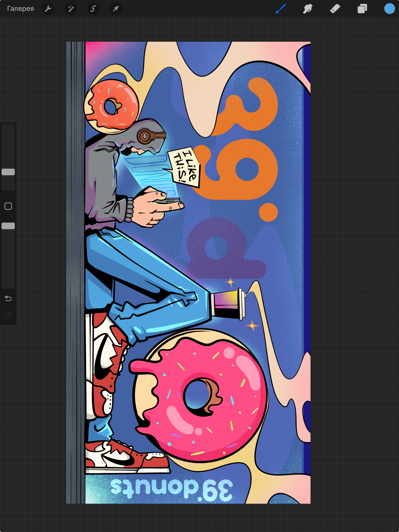Open the Adjustments menu with the magic wand
This screenshot has height=532, width=399.
pyautogui.click(x=71, y=9)
